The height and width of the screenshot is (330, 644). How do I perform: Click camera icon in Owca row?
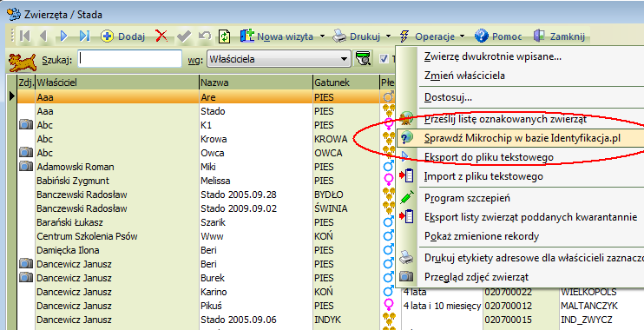pos(26,153)
